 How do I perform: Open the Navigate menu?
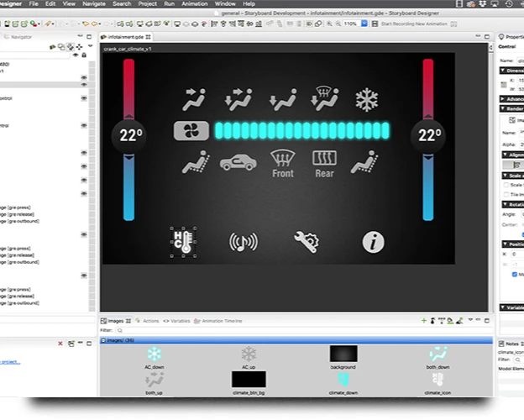pyautogui.click(x=94, y=3)
